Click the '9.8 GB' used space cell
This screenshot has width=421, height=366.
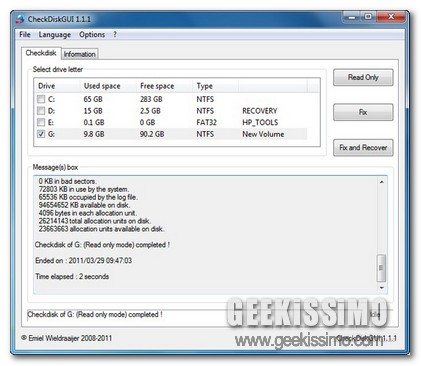[x=94, y=134]
